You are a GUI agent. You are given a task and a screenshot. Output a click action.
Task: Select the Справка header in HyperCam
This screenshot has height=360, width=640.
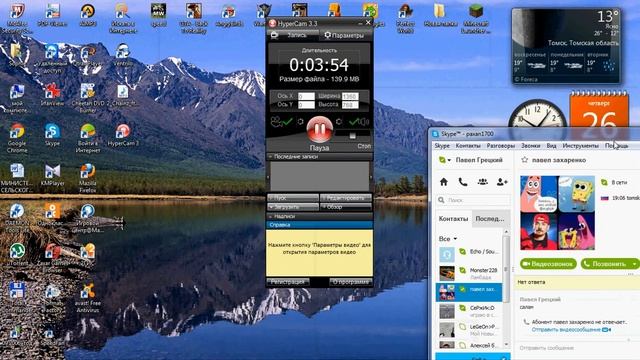319,225
